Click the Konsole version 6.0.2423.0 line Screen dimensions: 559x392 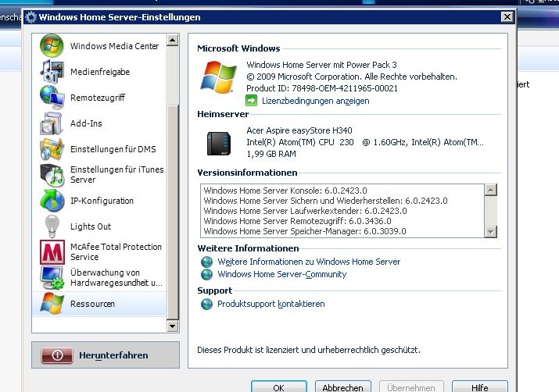click(x=285, y=191)
